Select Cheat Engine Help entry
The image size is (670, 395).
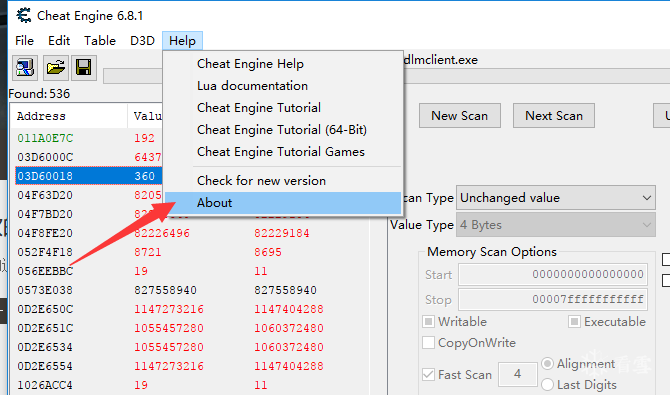(283, 64)
